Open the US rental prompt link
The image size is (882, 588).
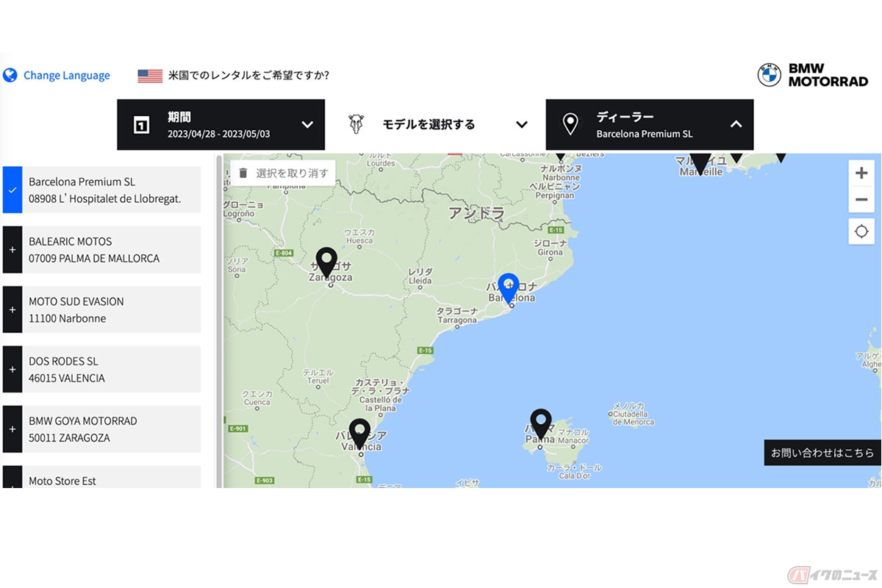248,75
